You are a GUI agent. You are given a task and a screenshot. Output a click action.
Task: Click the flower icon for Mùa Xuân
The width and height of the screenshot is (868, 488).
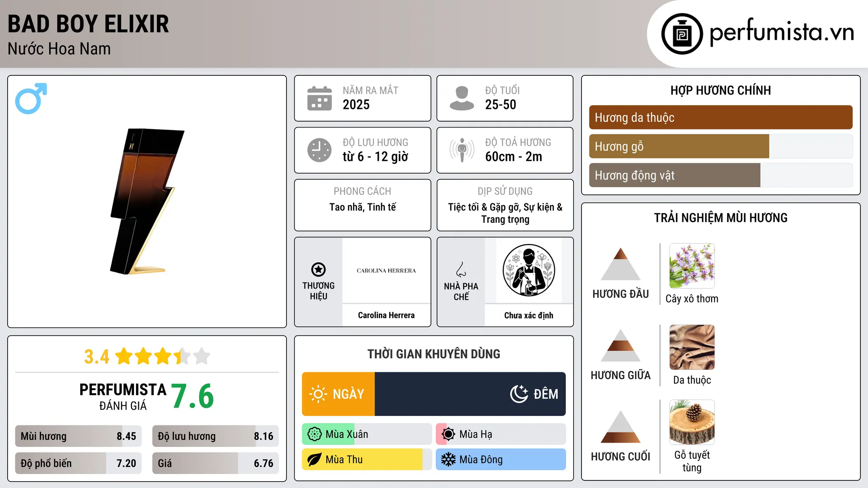tap(314, 434)
